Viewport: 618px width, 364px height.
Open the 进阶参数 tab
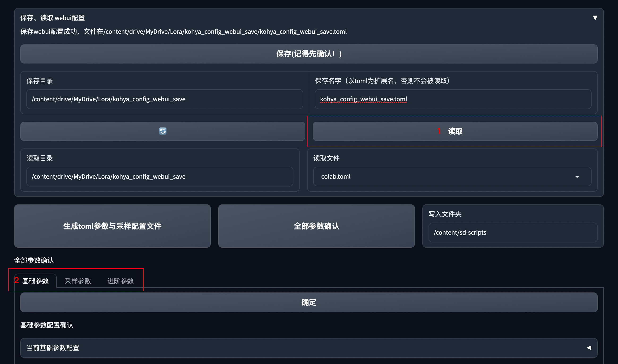tap(120, 281)
